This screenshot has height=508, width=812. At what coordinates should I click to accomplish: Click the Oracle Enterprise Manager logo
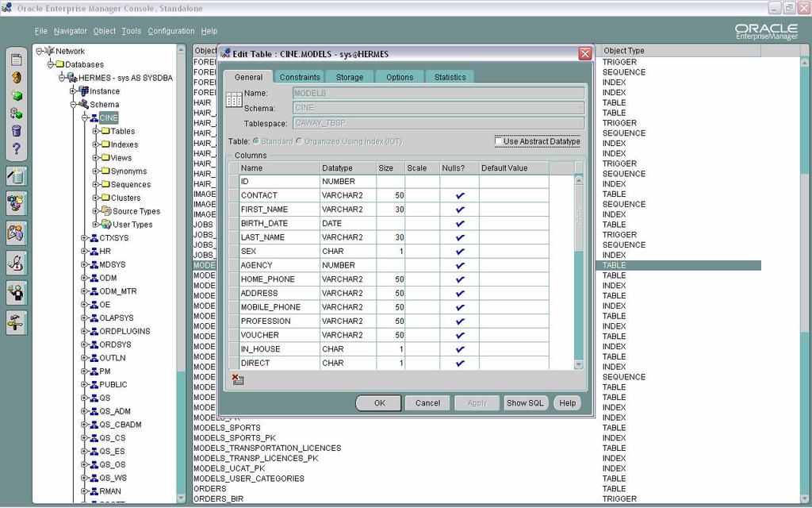click(767, 32)
